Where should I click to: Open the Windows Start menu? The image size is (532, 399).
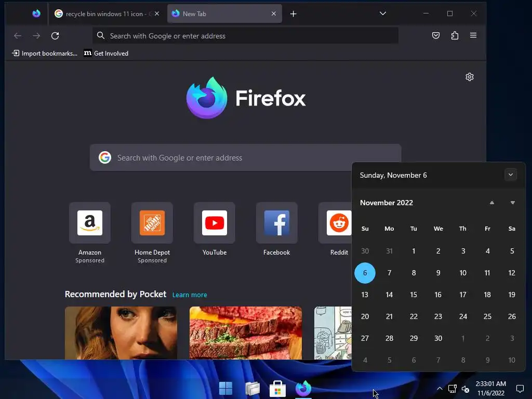[x=225, y=389]
